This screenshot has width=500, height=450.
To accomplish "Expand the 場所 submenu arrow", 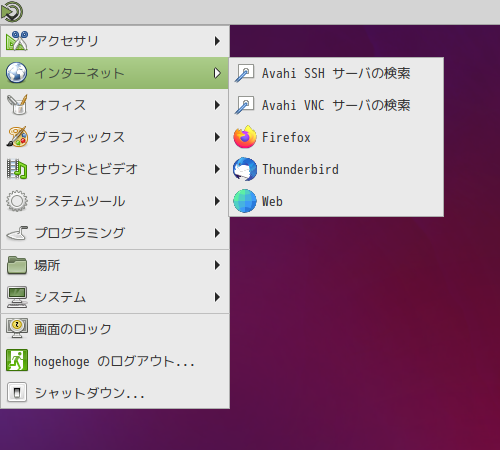I will 217,265.
